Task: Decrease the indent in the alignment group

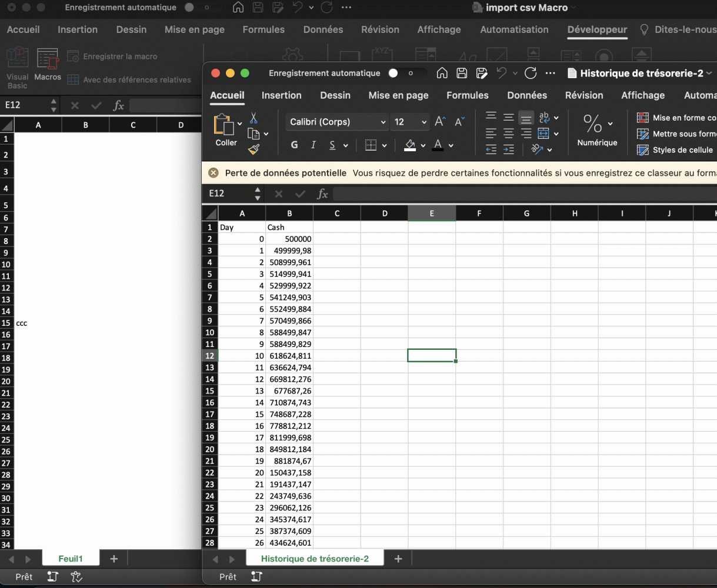Action: (491, 150)
